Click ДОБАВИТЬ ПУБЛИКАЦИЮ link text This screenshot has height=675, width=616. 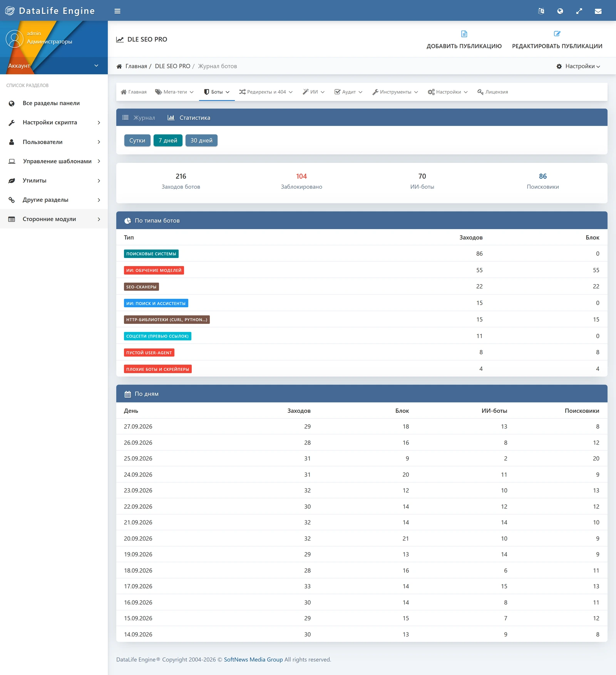coord(464,46)
